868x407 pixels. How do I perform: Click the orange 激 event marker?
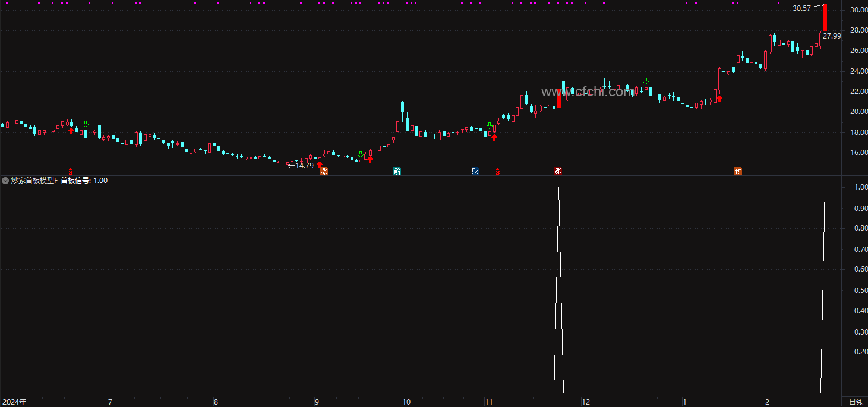(x=324, y=171)
